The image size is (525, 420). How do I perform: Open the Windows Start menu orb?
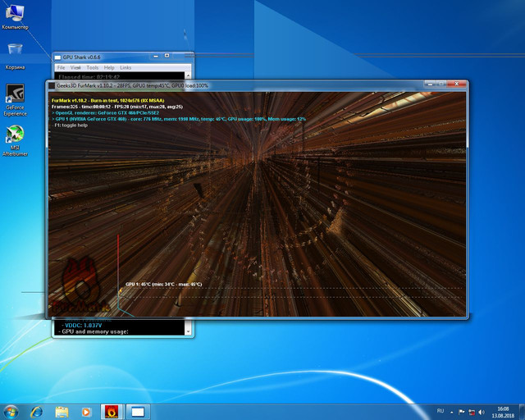(11, 412)
